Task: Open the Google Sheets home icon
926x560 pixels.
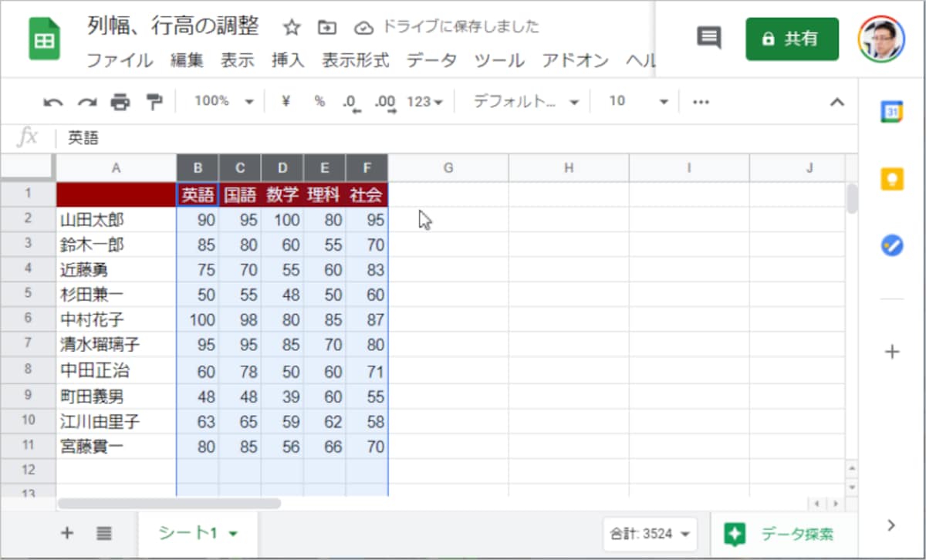Action: [44, 39]
